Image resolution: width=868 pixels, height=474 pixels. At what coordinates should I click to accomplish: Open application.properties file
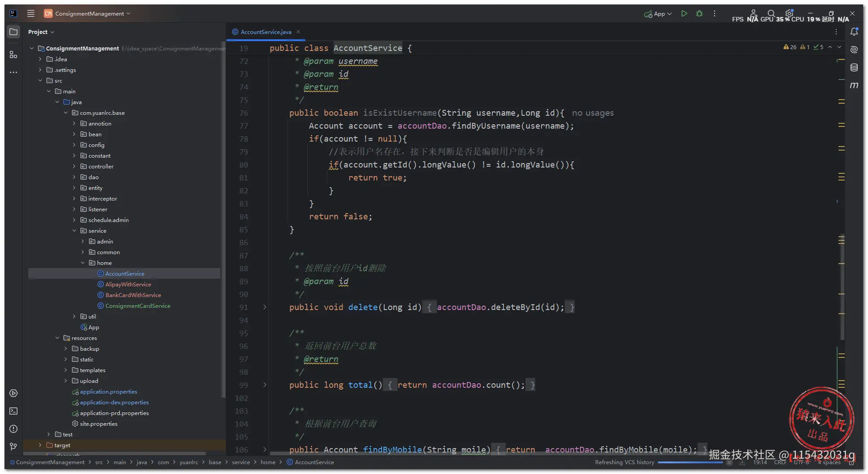[108, 391]
